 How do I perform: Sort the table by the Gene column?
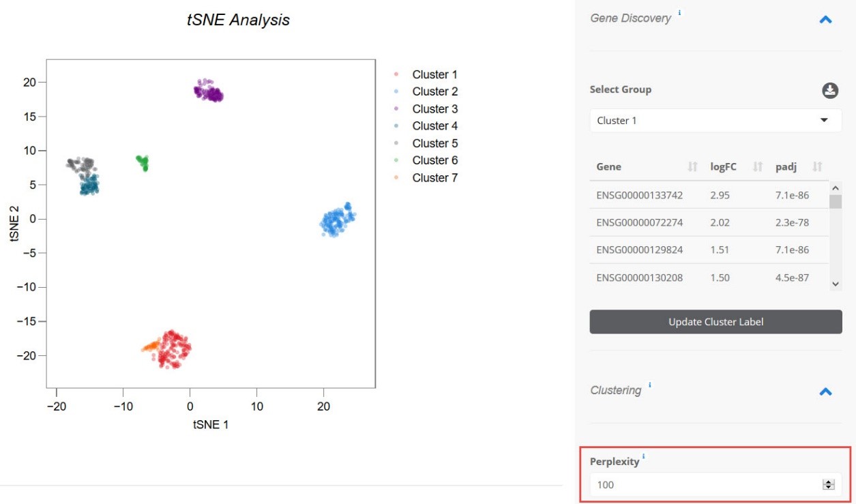(x=692, y=167)
